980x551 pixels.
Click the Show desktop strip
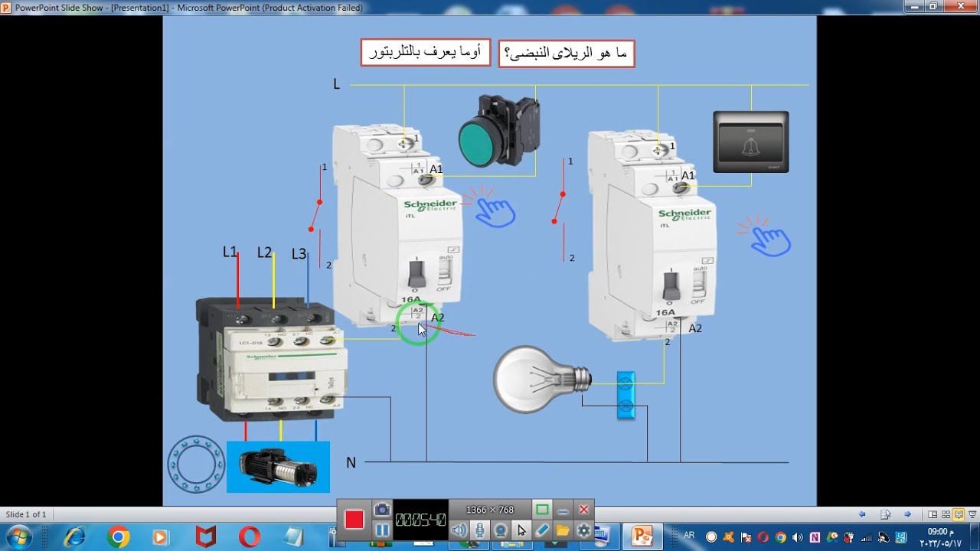(975, 537)
